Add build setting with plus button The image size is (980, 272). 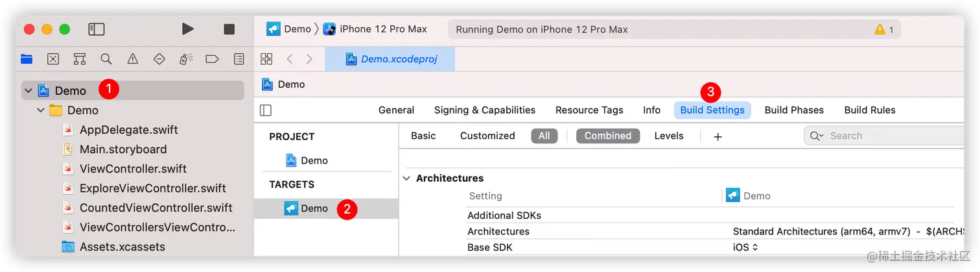[717, 136]
